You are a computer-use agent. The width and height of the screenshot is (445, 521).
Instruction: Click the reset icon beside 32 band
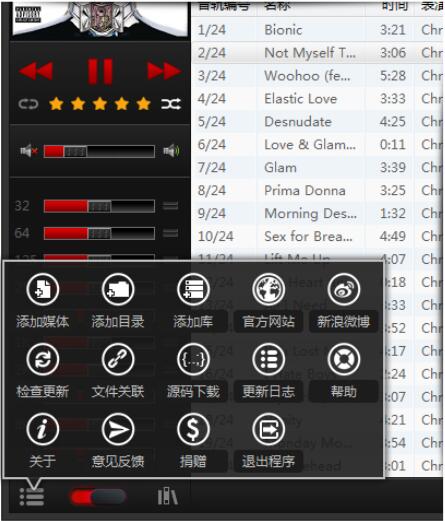tap(170, 206)
